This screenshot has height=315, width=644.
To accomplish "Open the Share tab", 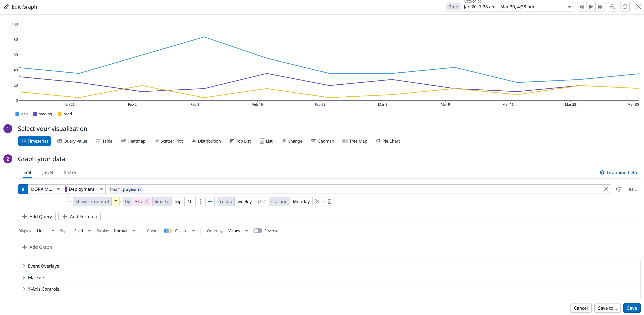I will coord(70,172).
